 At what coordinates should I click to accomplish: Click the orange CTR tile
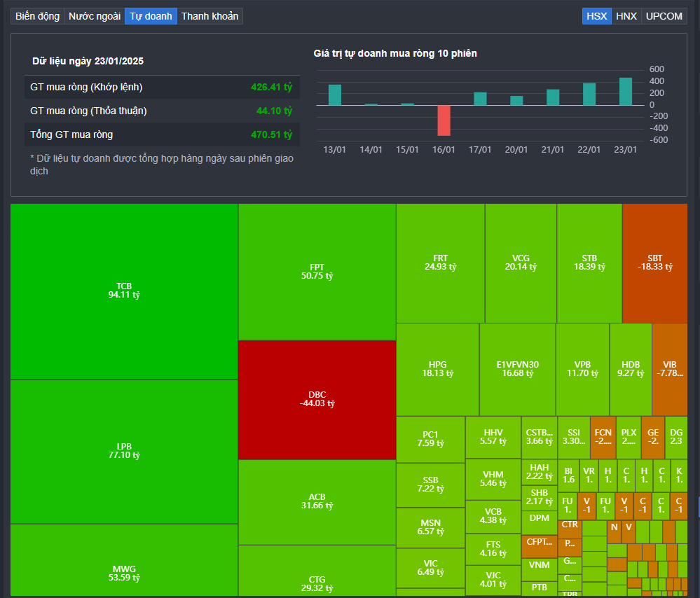click(x=570, y=529)
